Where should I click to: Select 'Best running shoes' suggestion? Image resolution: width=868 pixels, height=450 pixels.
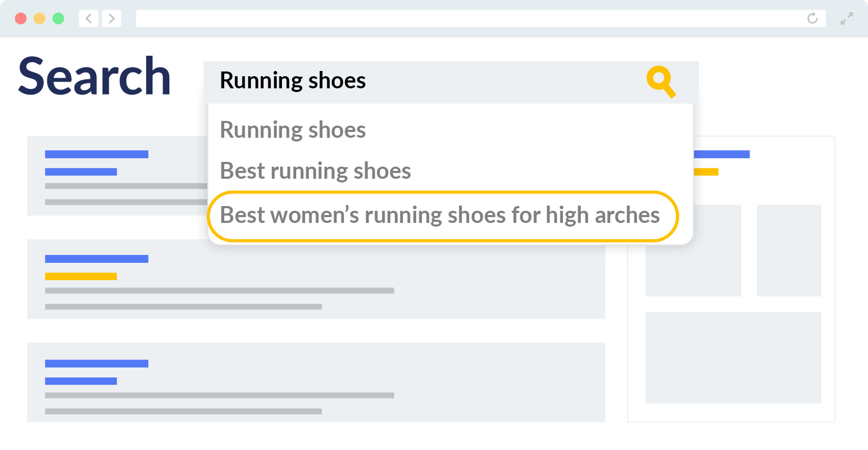(x=315, y=171)
